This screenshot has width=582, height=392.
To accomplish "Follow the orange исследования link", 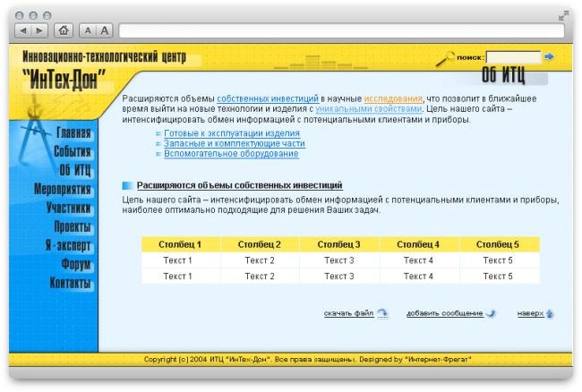I will (x=393, y=98).
